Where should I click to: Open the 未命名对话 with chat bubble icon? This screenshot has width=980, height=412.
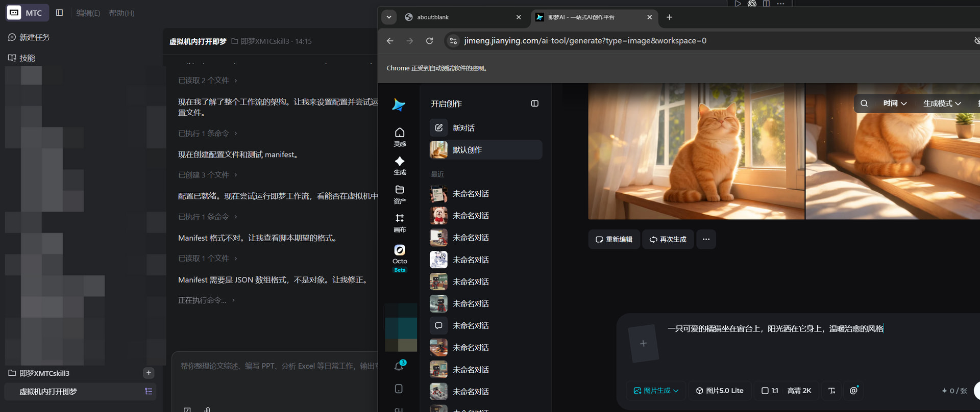485,325
